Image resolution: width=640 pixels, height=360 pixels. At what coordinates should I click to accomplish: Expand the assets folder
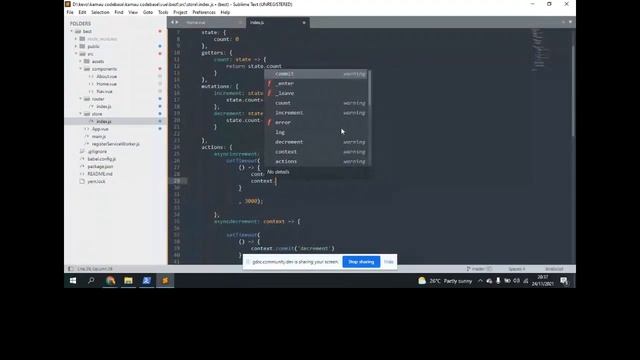click(x=80, y=61)
